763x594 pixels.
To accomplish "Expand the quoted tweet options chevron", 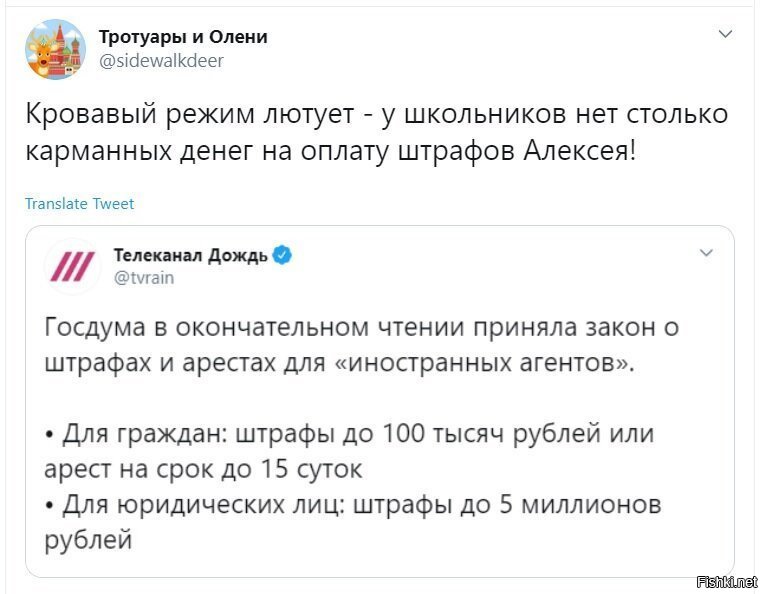I will coord(706,252).
